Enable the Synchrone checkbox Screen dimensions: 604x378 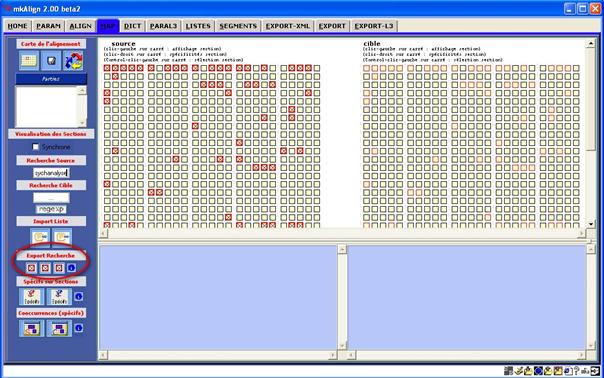click(x=35, y=147)
